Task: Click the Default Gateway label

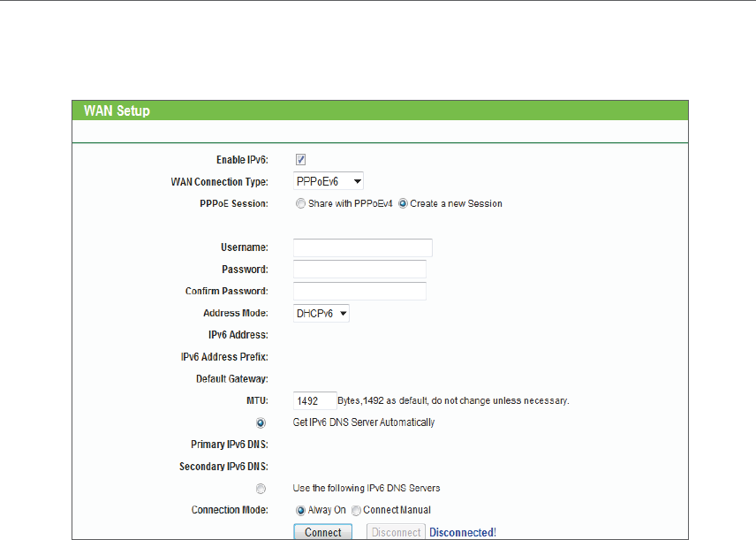Action: pos(232,379)
